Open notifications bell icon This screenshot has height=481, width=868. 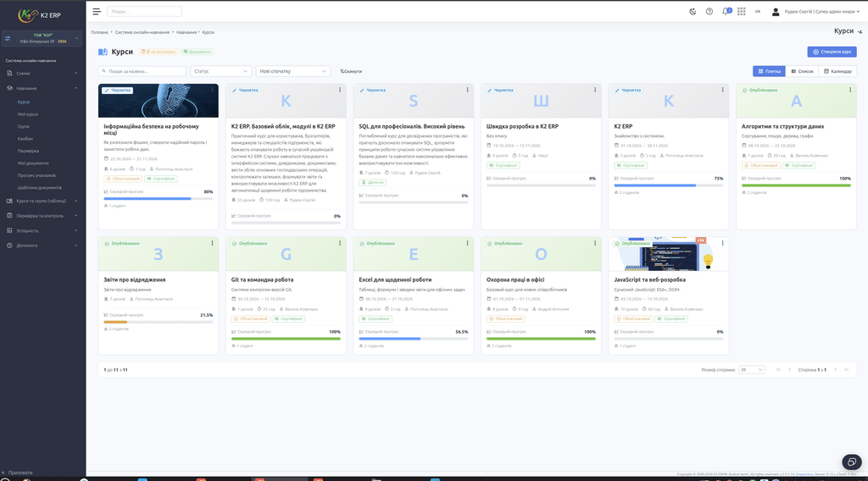[726, 11]
